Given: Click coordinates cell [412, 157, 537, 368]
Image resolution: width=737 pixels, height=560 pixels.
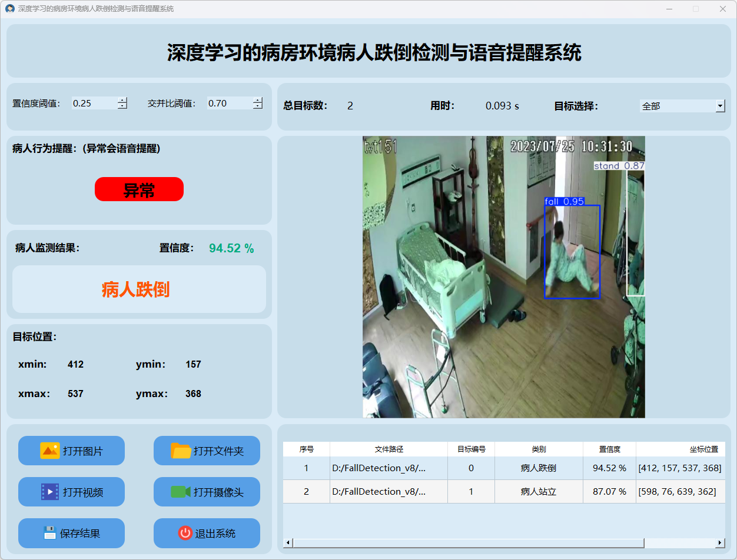Looking at the screenshot, I should (x=680, y=468).
